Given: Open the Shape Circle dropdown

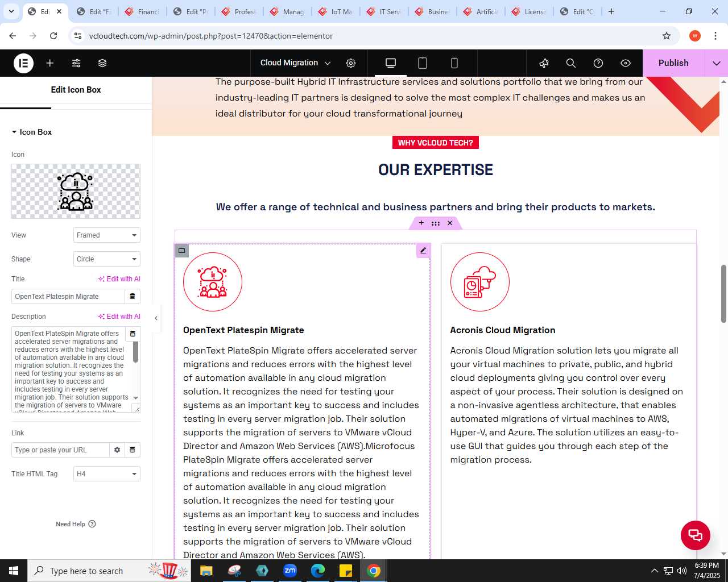Looking at the screenshot, I should click(x=107, y=259).
